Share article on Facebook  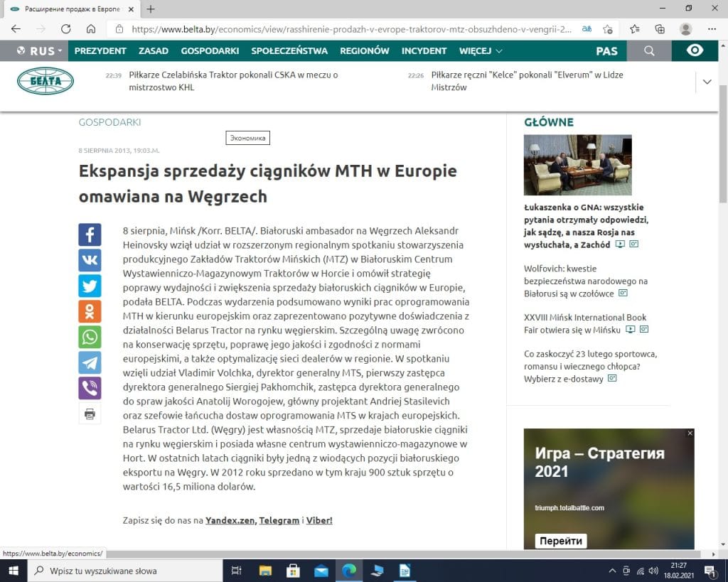click(x=90, y=235)
